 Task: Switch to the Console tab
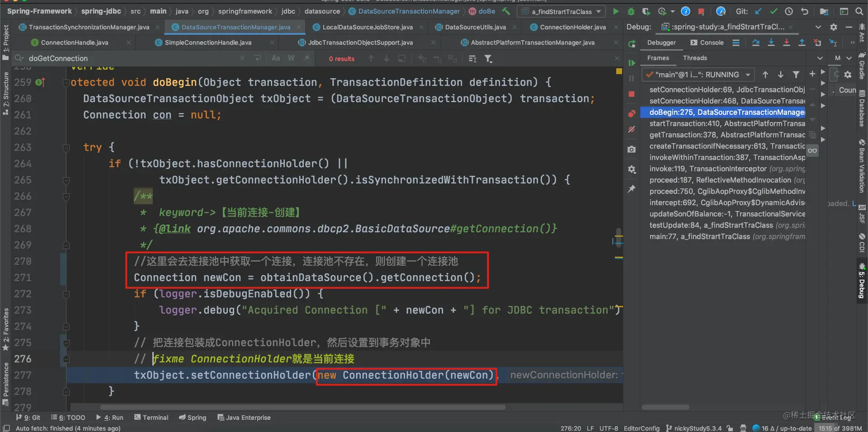[707, 42]
